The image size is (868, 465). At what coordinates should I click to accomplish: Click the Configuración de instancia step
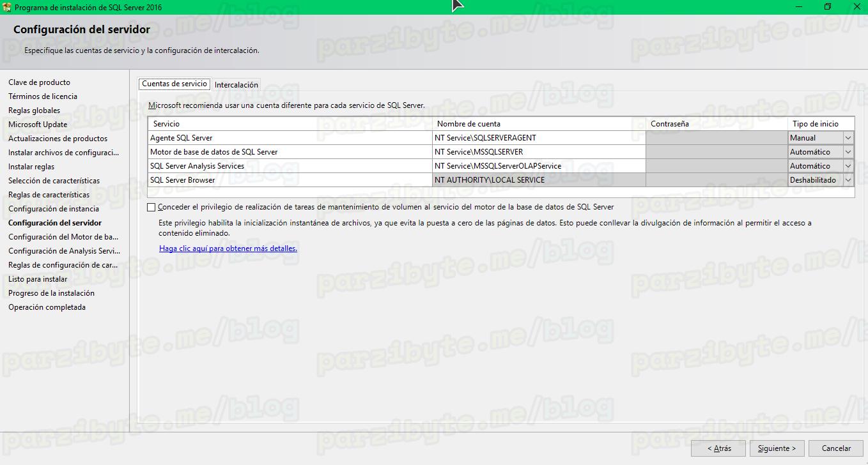[54, 209]
